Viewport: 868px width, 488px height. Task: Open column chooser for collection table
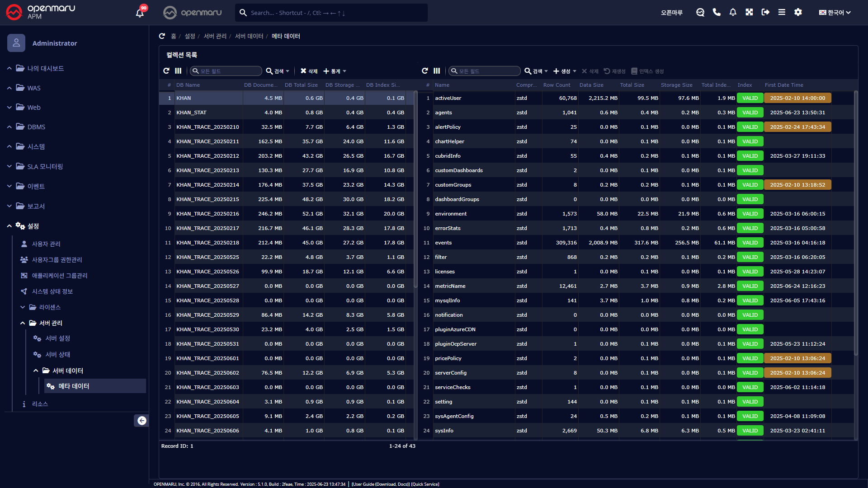(x=437, y=71)
